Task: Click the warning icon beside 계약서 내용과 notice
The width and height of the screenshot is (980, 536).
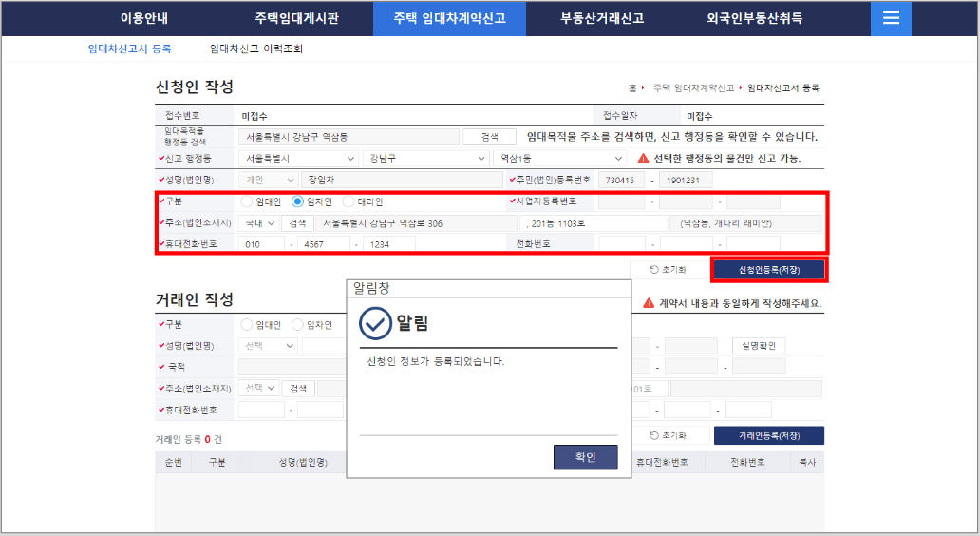Action: click(649, 303)
